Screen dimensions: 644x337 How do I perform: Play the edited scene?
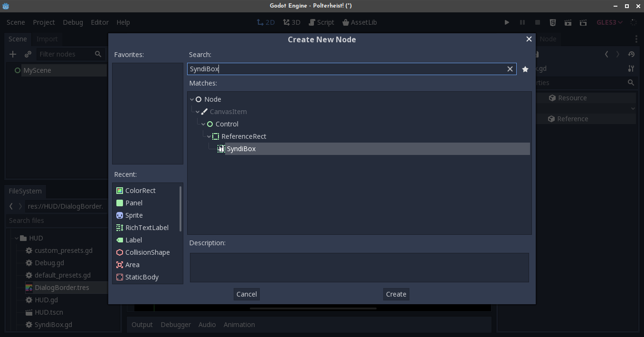(x=568, y=22)
